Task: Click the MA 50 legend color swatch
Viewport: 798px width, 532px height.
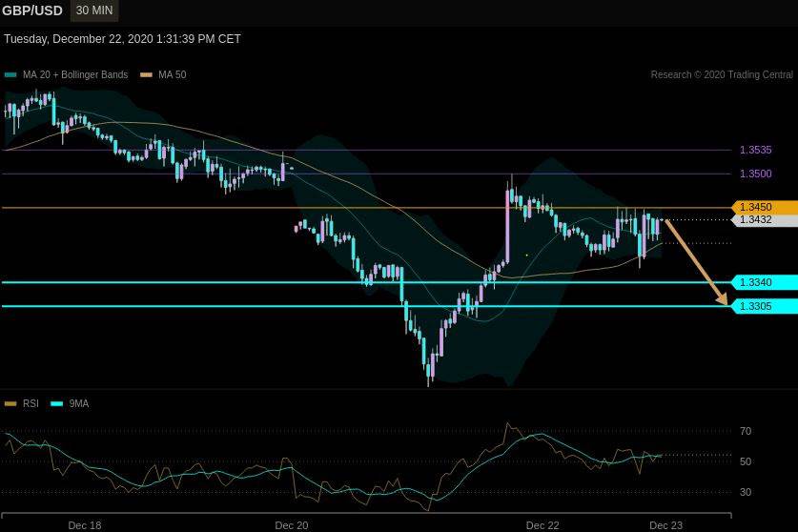Action: [146, 74]
